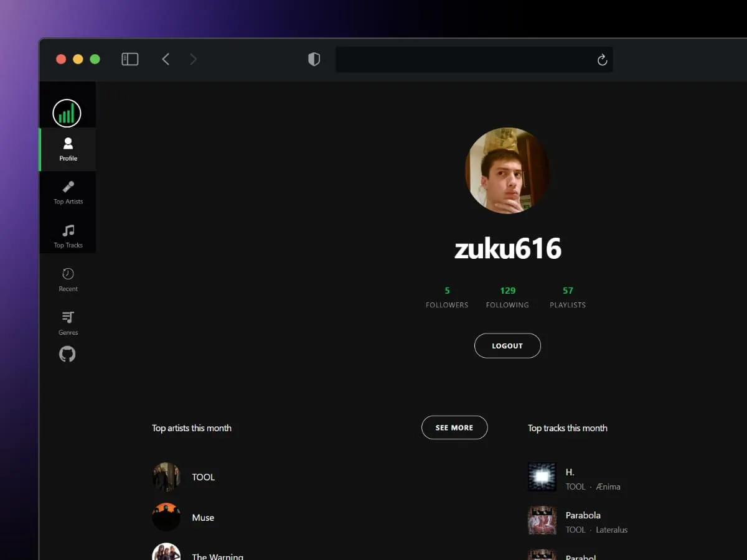The height and width of the screenshot is (560, 747).
Task: Open Muse artist entry
Action: pyautogui.click(x=203, y=518)
